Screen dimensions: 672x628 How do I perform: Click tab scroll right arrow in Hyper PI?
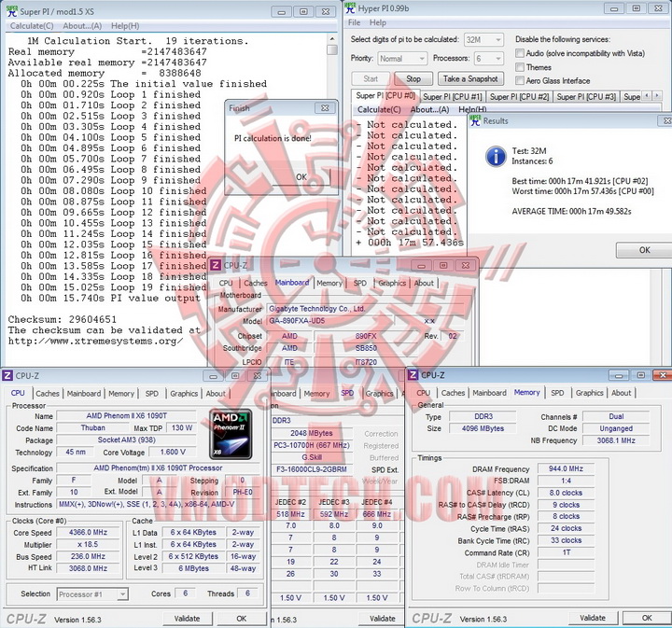point(657,96)
